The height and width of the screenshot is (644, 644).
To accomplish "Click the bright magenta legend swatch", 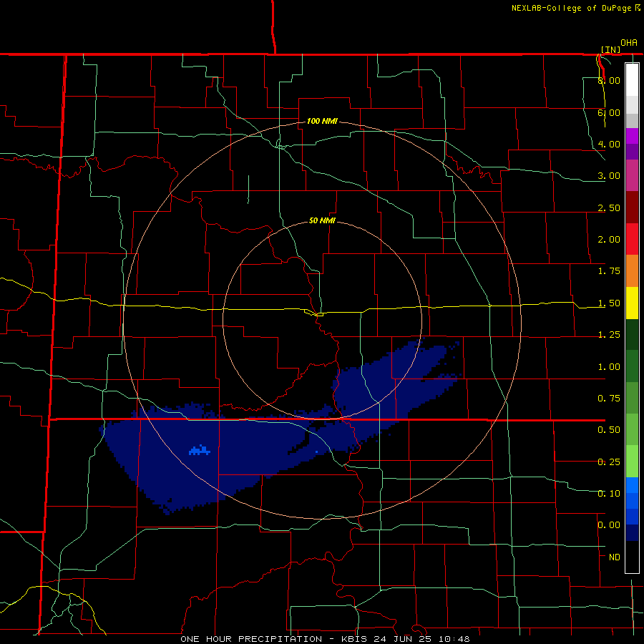I will tap(632, 136).
